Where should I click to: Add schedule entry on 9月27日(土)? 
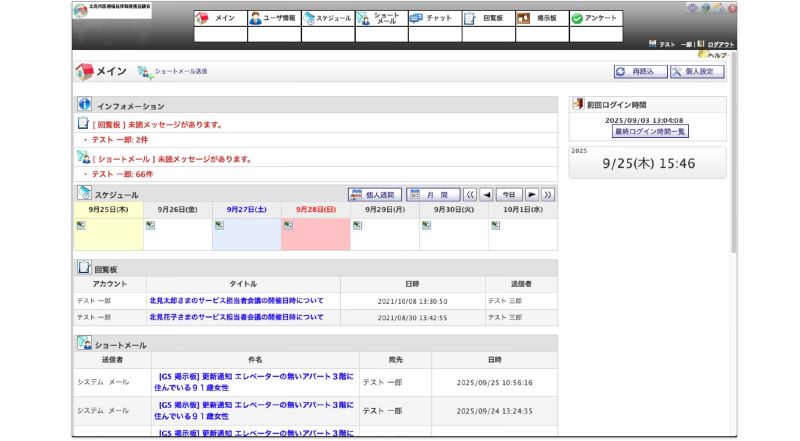219,225
